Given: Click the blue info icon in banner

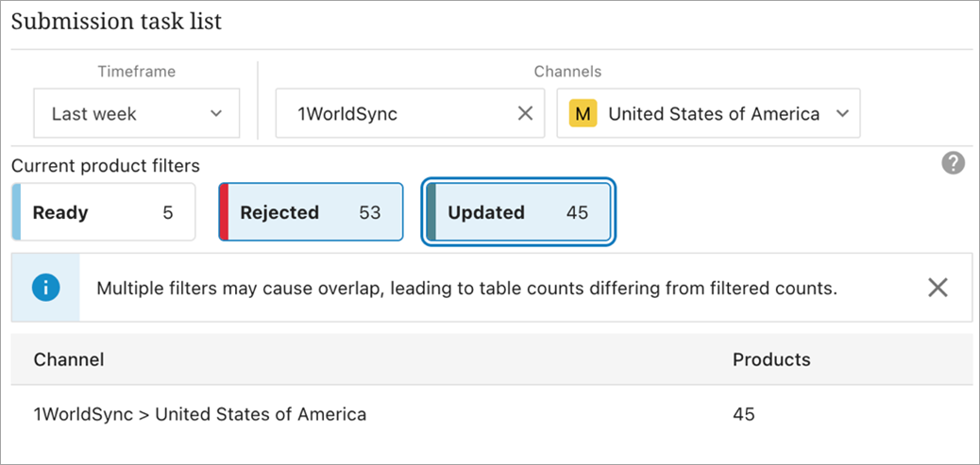Looking at the screenshot, I should coord(45,288).
